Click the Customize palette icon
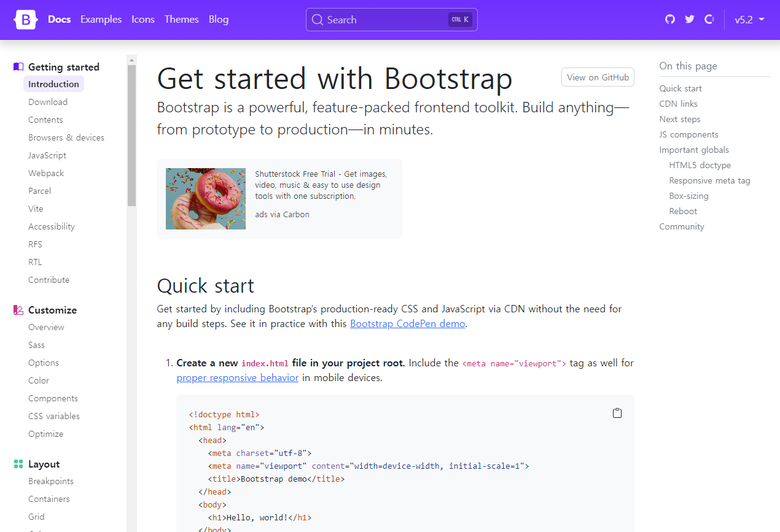780x532 pixels. click(x=18, y=310)
